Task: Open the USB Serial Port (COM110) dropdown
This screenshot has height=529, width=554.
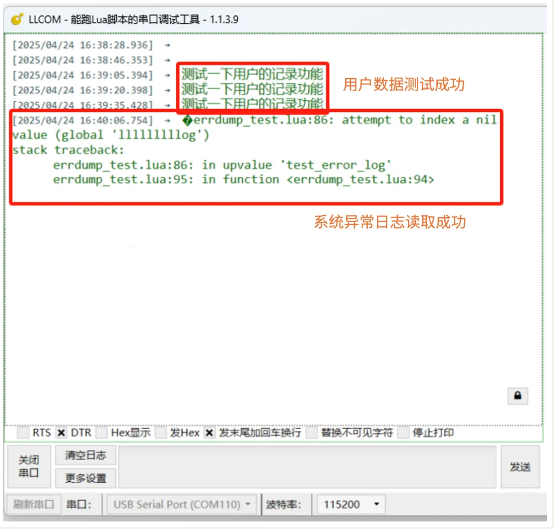Action: (x=182, y=504)
